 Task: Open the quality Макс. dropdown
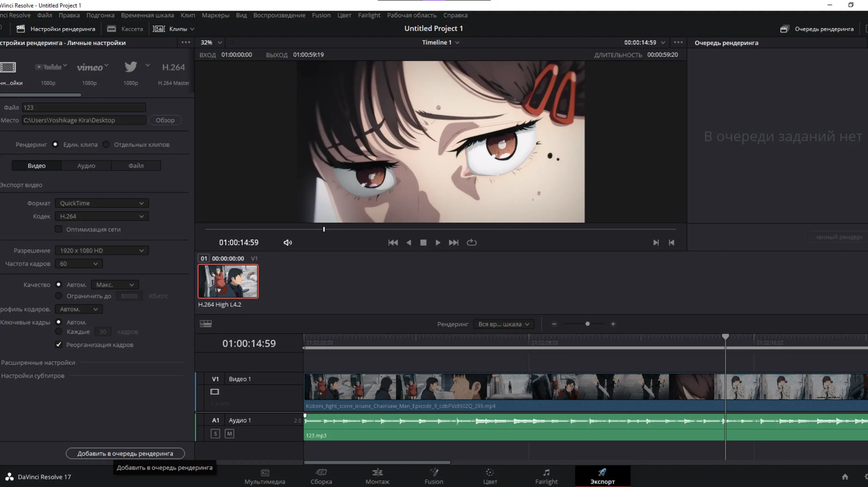[x=115, y=285]
